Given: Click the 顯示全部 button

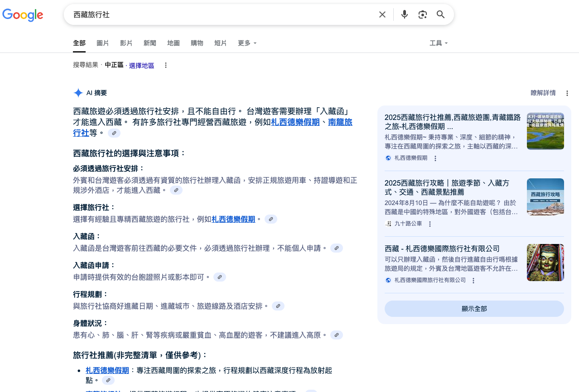Looking at the screenshot, I should [x=474, y=309].
